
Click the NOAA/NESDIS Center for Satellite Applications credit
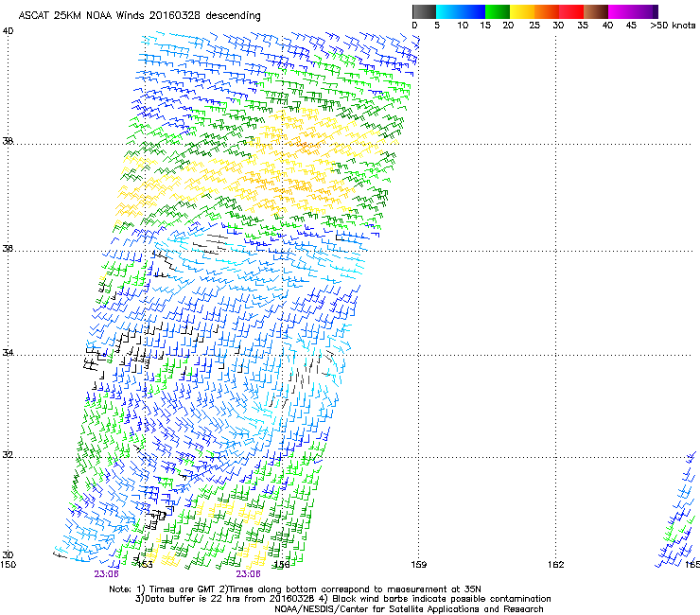point(409,609)
